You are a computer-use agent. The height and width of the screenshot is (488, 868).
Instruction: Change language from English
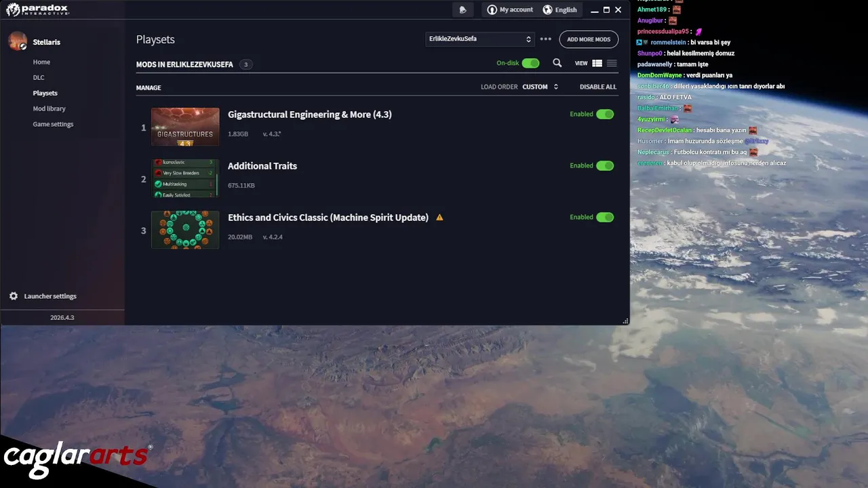click(x=559, y=9)
